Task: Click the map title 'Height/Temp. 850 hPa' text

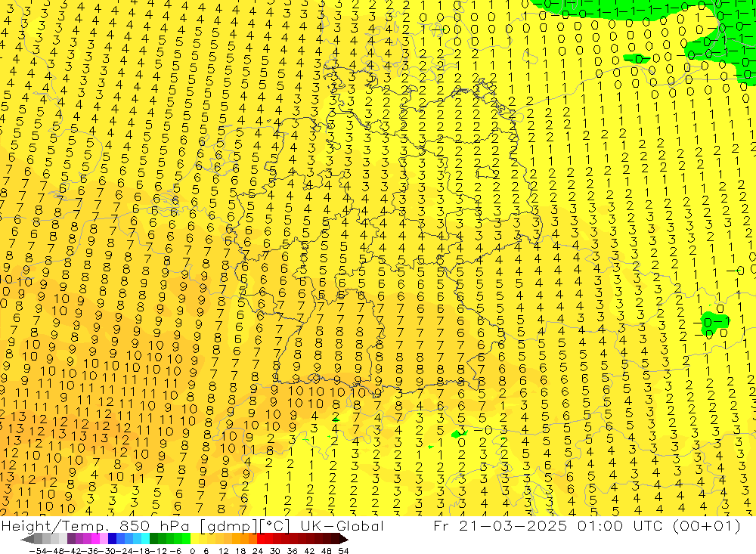Action: tap(95, 526)
